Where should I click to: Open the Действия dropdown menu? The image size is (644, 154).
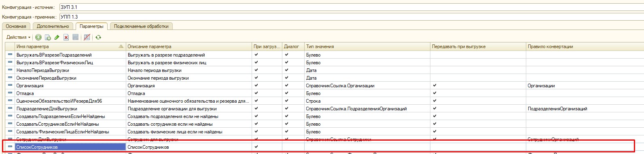pos(19,37)
